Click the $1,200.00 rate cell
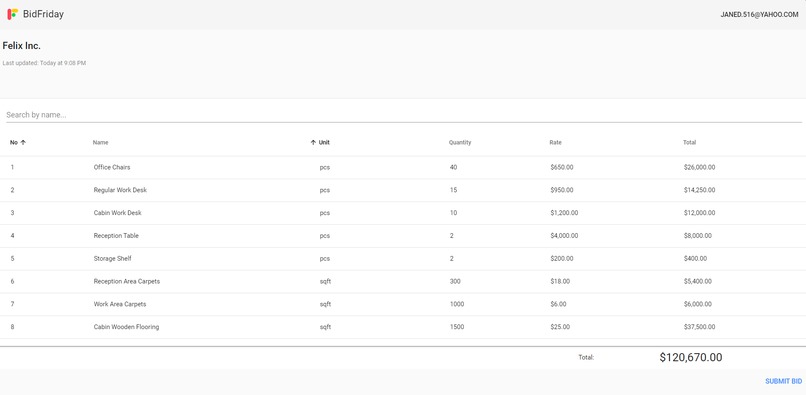 coord(564,213)
